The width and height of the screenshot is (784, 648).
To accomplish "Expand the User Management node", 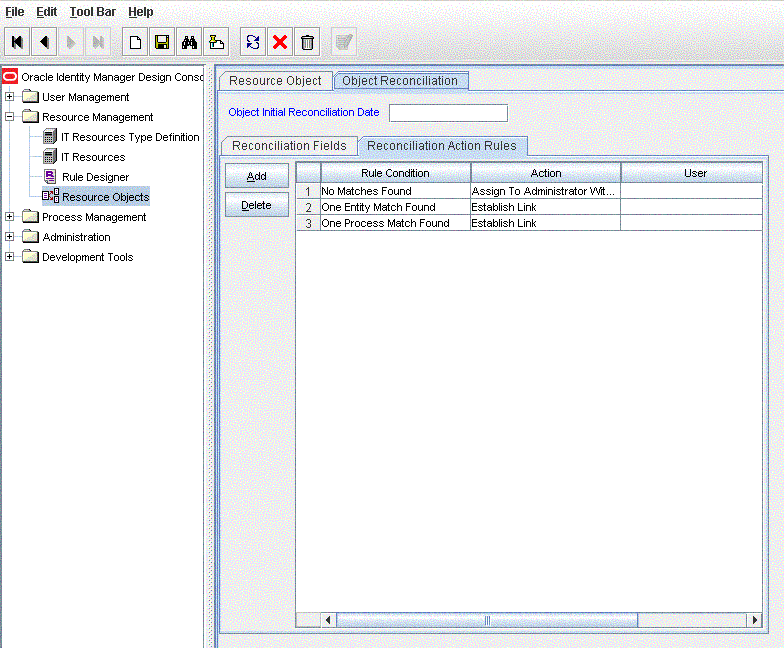I will (10, 96).
